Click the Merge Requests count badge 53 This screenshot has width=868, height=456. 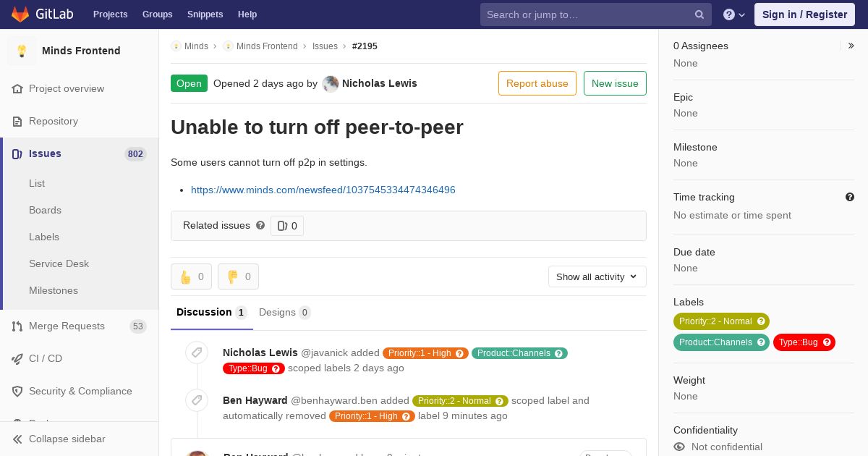(138, 326)
